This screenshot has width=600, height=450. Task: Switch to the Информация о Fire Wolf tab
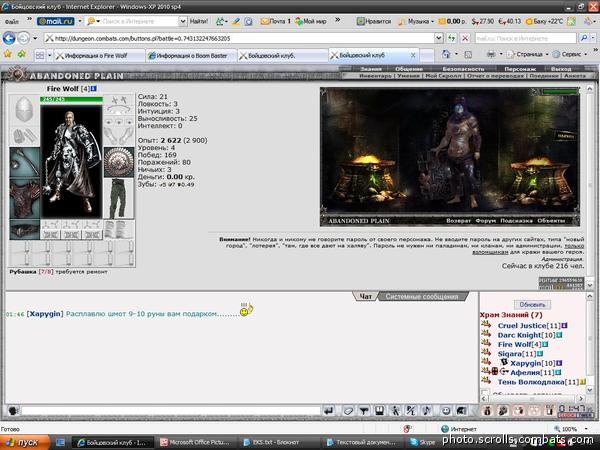click(99, 55)
